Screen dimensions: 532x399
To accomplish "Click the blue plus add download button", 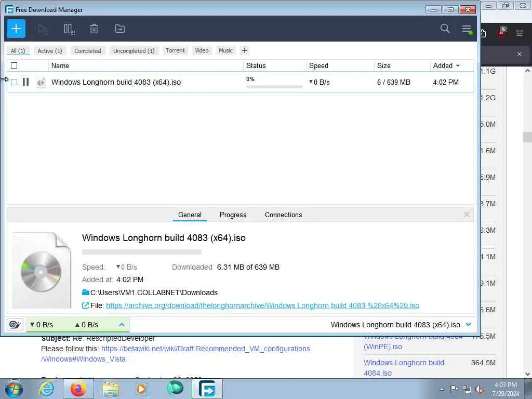I will tap(16, 29).
